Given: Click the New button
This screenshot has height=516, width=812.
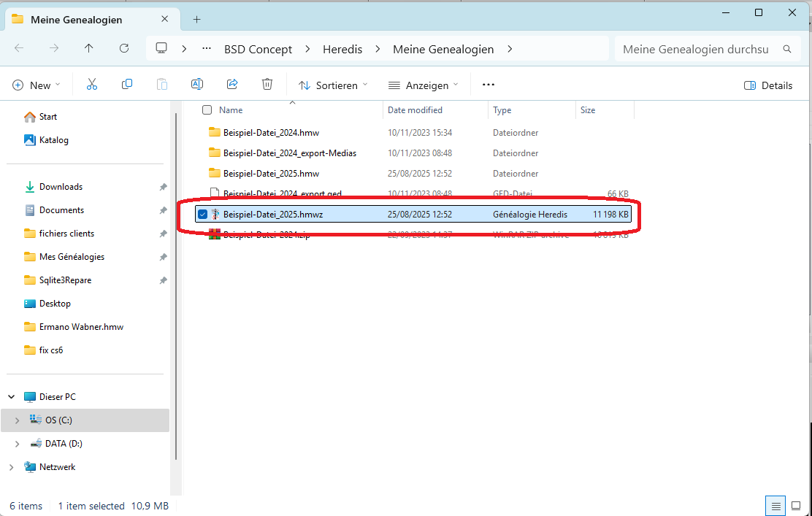Looking at the screenshot, I should [x=37, y=85].
